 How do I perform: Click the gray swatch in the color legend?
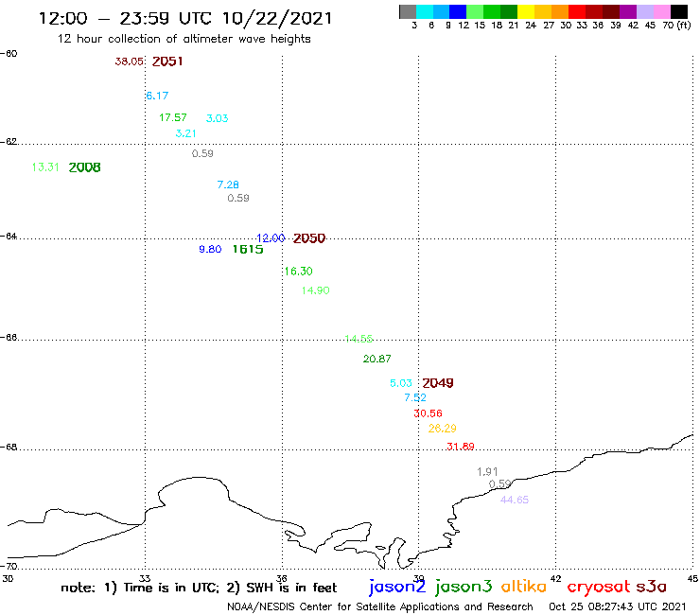tap(408, 11)
